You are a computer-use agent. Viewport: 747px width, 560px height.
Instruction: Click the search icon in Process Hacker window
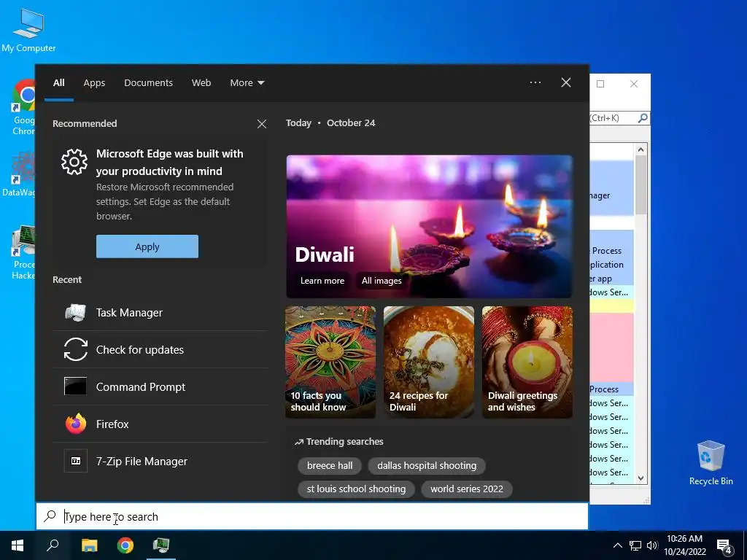click(x=643, y=117)
